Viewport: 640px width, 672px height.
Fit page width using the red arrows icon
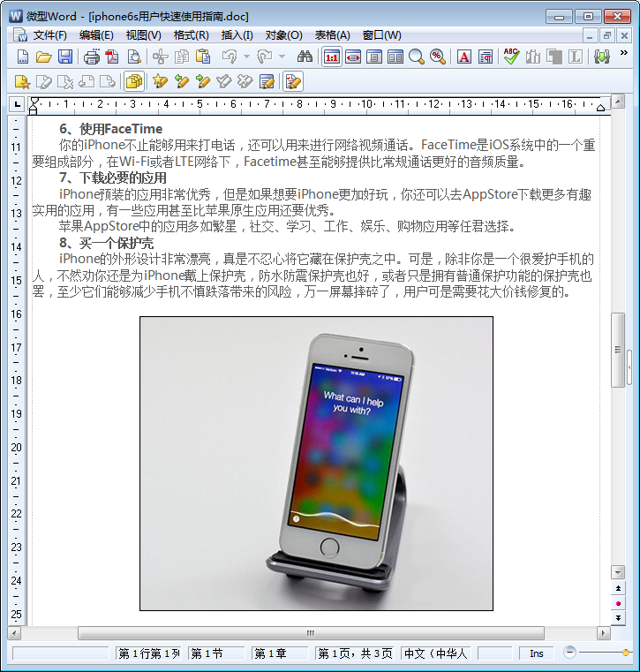tap(353, 57)
